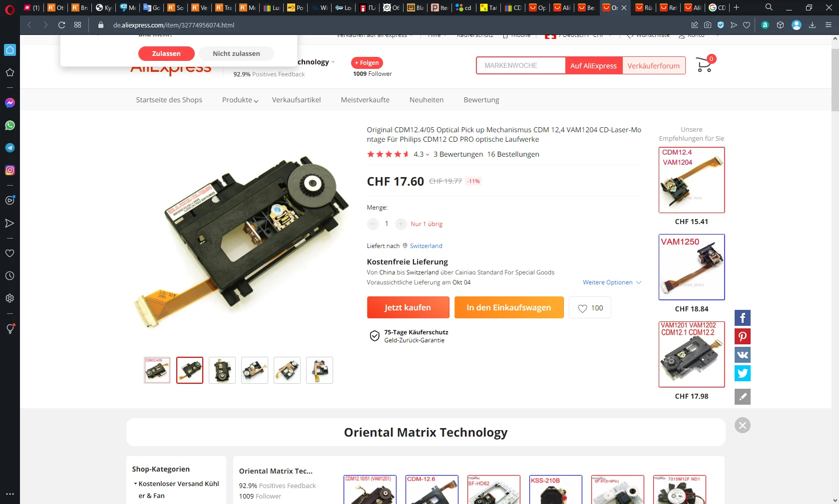Open Messenger in Opera sidebar
The image size is (839, 504).
[9, 103]
